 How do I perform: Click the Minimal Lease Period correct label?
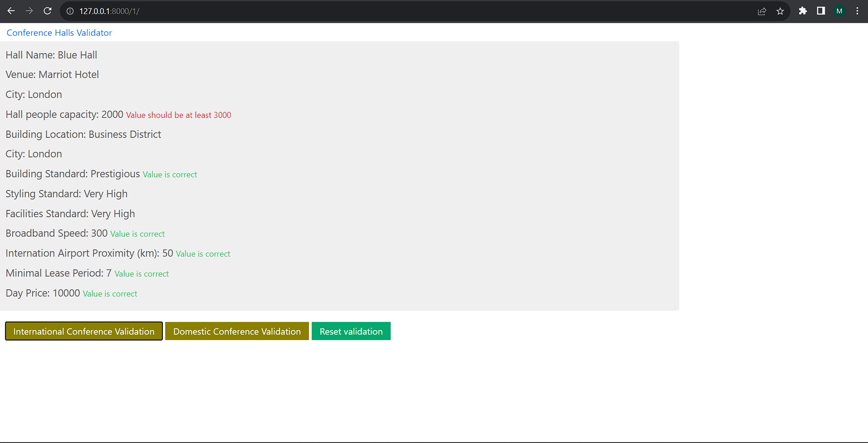tap(141, 273)
